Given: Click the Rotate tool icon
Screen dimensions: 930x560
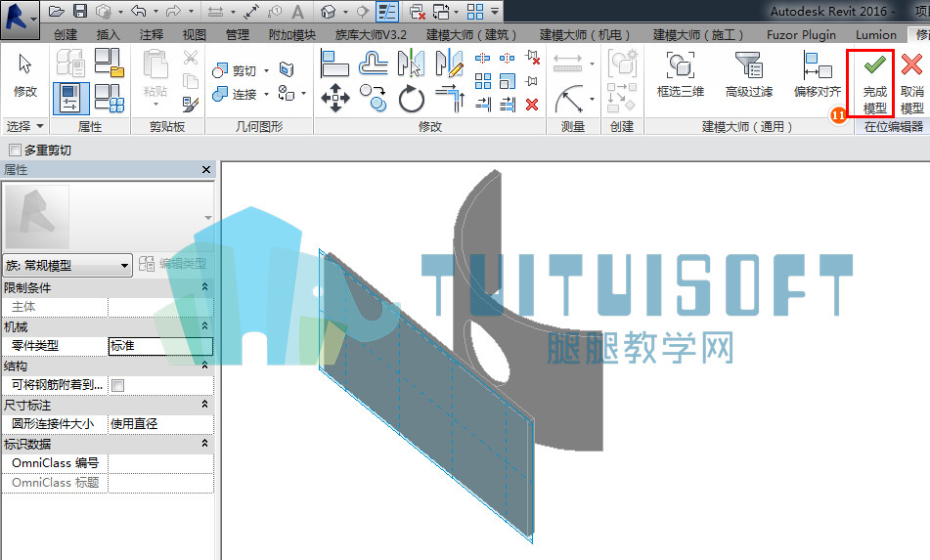Looking at the screenshot, I should tap(411, 99).
